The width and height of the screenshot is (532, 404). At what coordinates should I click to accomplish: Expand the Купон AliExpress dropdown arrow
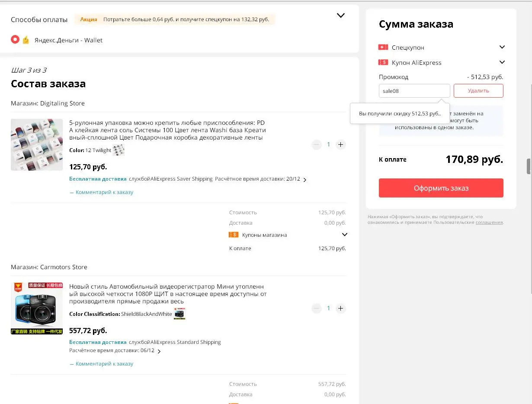tap(502, 62)
